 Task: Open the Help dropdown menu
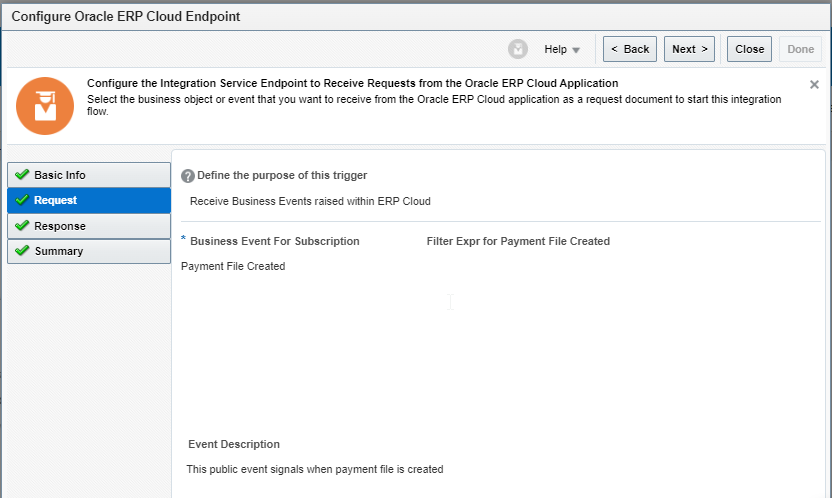point(561,49)
